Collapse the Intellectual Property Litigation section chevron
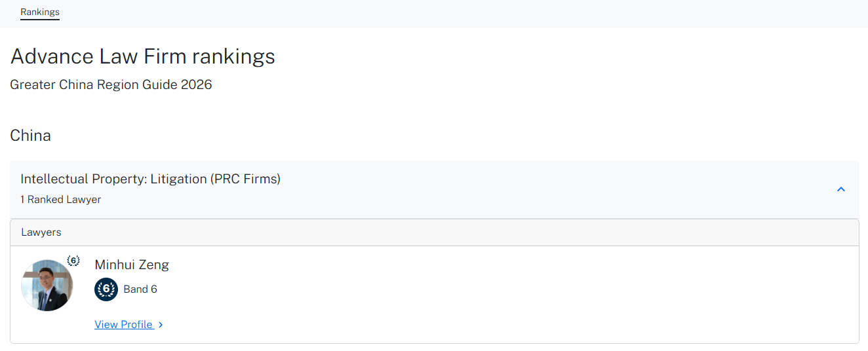 [841, 189]
